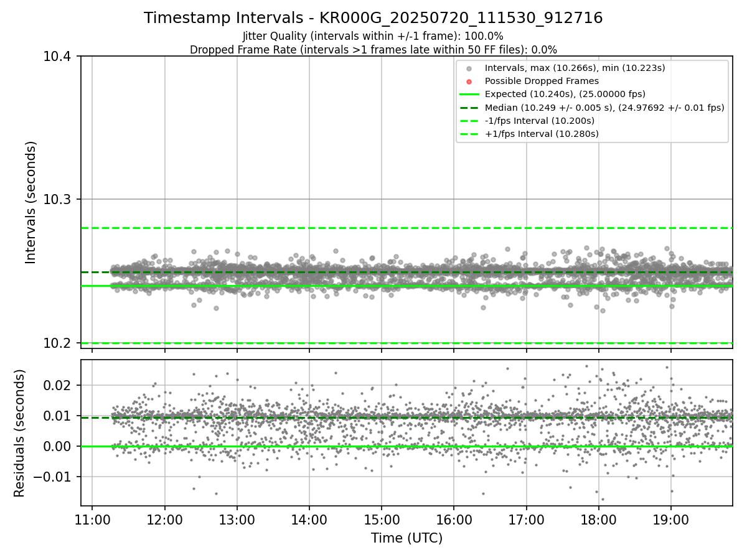This screenshot has height=560, width=747.
Task: Click the plot title 'Timestamp Intervals - KR000G_20250720_111530_912716'
Action: tap(374, 18)
